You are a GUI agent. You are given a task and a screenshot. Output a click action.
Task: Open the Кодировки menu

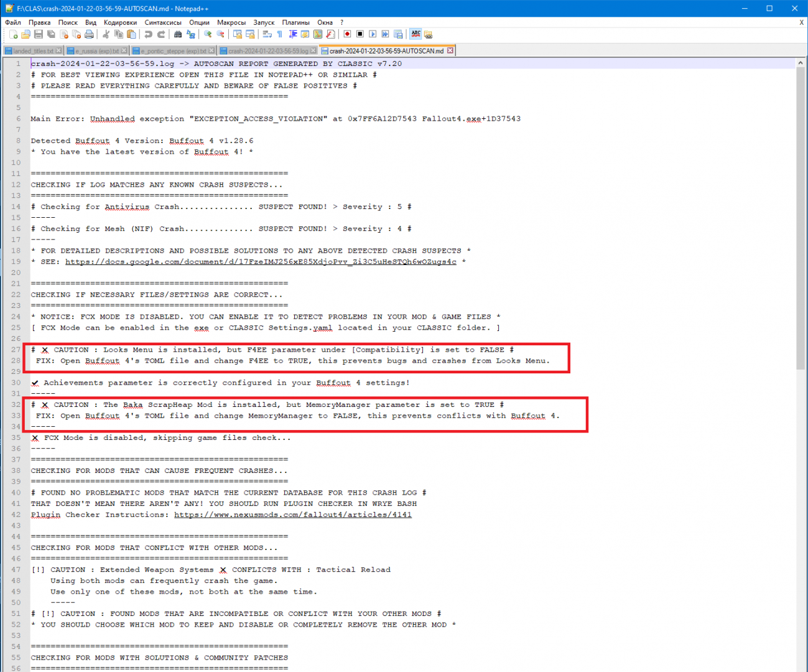[120, 22]
